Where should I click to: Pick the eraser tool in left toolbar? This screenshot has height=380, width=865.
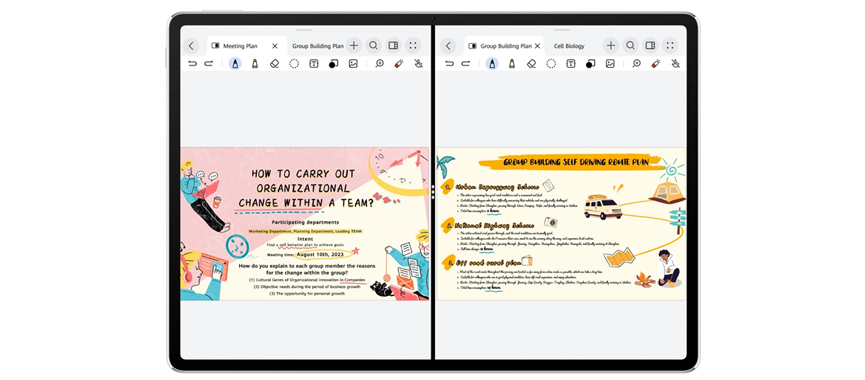coord(275,63)
